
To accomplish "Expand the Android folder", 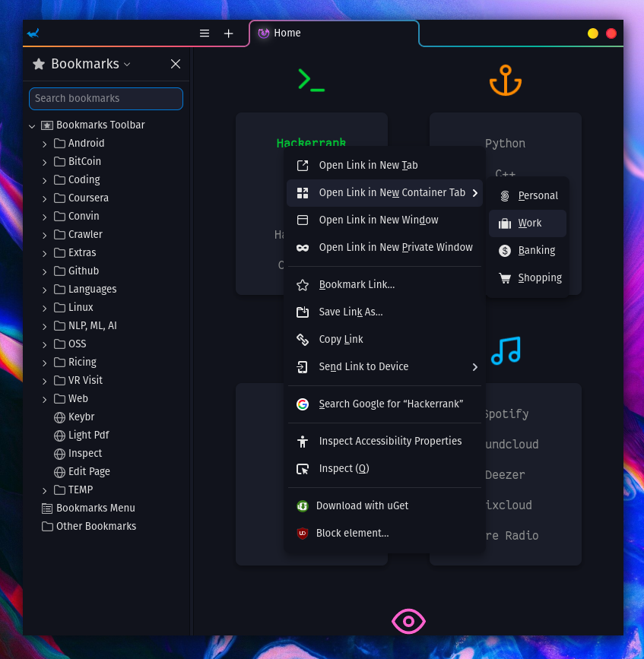I will point(45,144).
